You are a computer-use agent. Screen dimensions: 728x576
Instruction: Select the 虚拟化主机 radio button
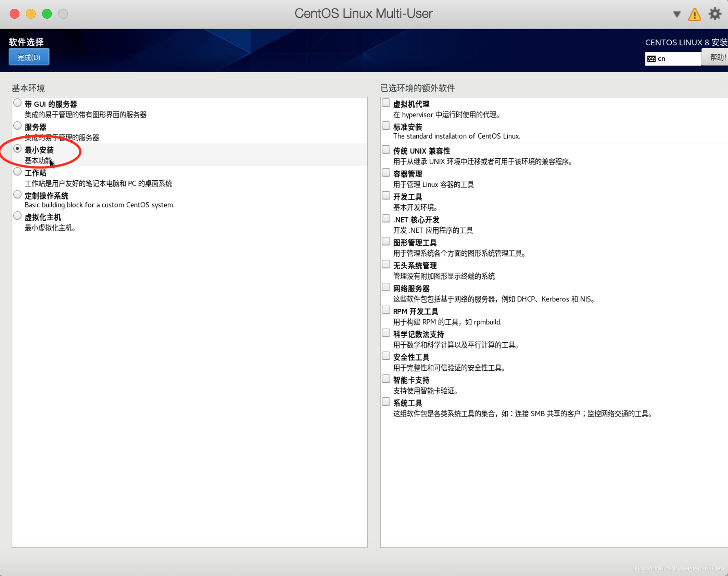tap(17, 216)
